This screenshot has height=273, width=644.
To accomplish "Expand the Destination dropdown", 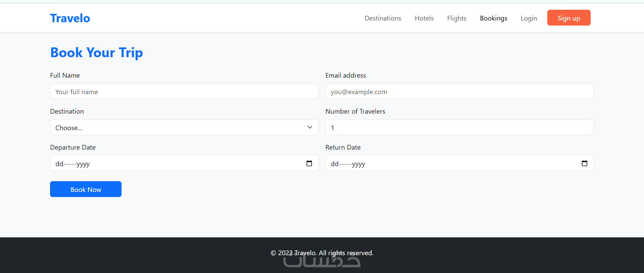I will pos(184,127).
